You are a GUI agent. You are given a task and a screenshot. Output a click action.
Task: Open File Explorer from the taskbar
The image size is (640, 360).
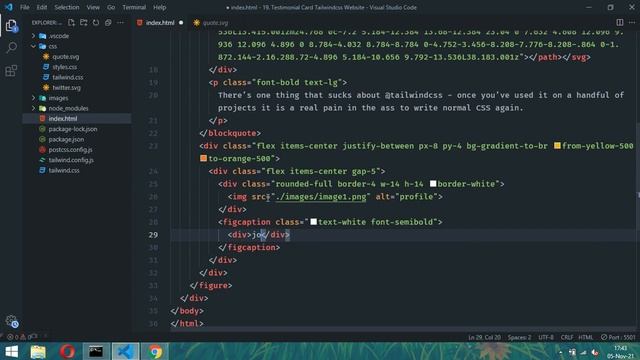(x=38, y=351)
